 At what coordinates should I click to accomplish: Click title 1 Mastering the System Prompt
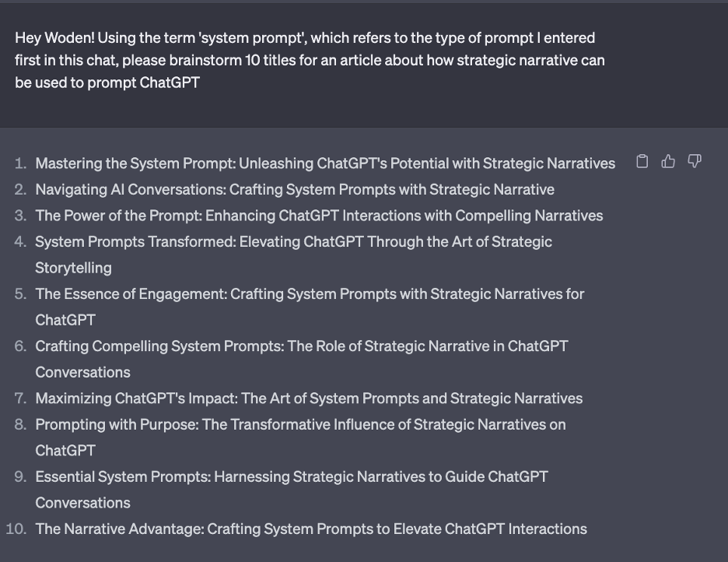[x=325, y=163]
